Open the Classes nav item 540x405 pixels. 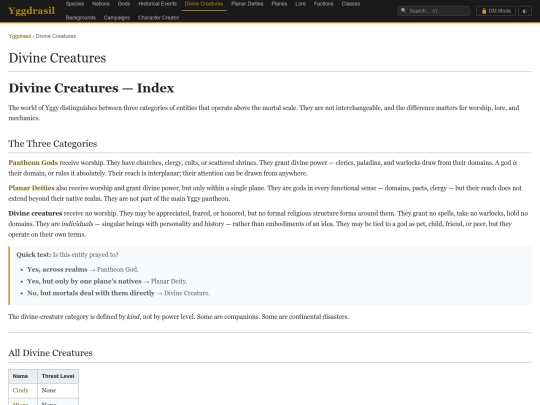351,4
